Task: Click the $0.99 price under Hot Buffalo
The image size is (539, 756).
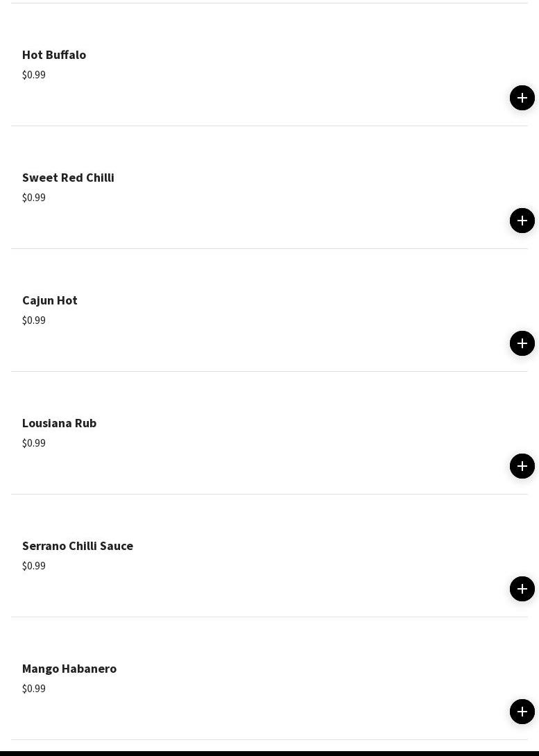Action: tap(34, 75)
